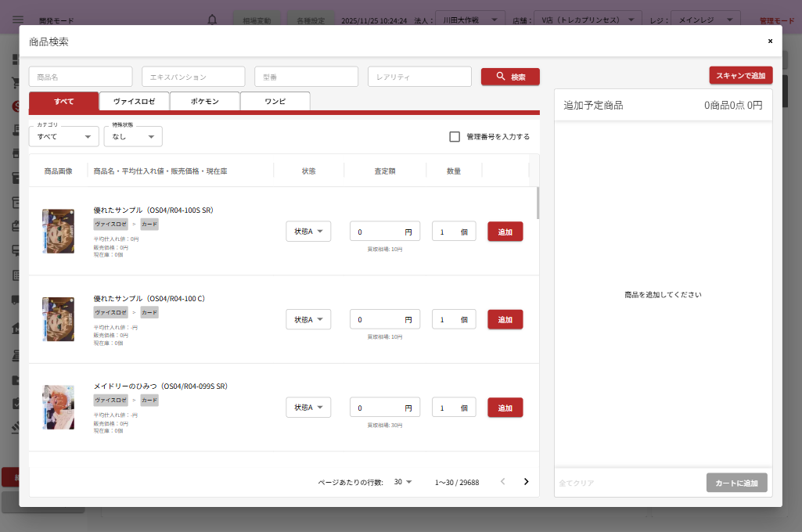Image resolution: width=802 pixels, height=532 pixels.
Task: Add the first 優れたサンプル SR item with 追加
Action: tap(505, 232)
